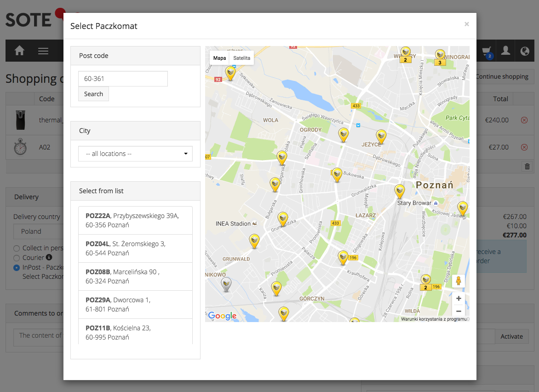Screen dimensions: 539x392
Task: Select the Paczkomat marker on Grunwaldzka street
Action: pos(282,219)
